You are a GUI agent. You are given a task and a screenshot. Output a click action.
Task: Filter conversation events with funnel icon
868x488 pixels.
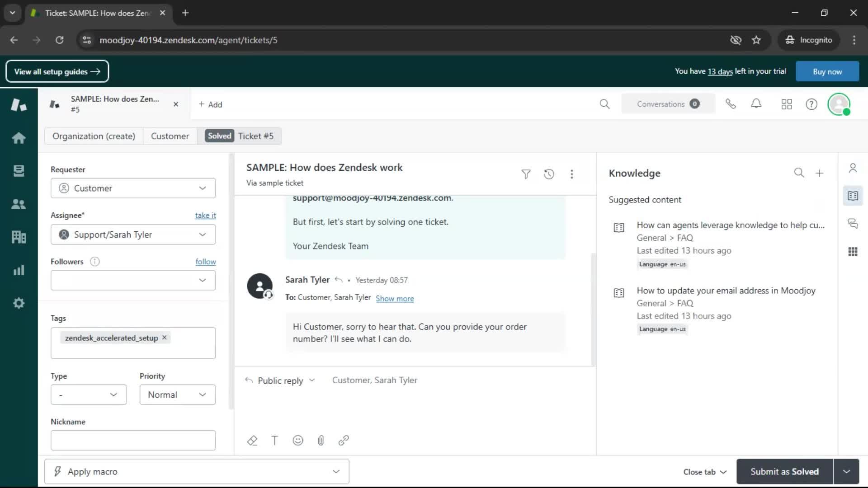pos(526,174)
